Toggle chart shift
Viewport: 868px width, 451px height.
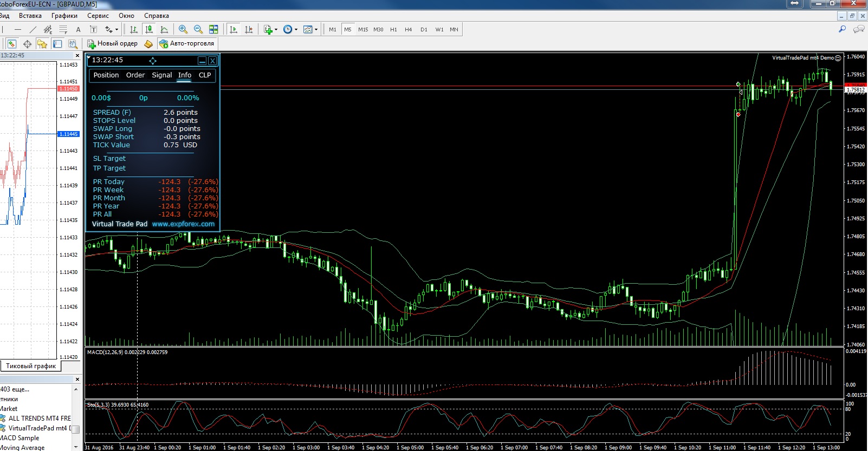tap(249, 29)
